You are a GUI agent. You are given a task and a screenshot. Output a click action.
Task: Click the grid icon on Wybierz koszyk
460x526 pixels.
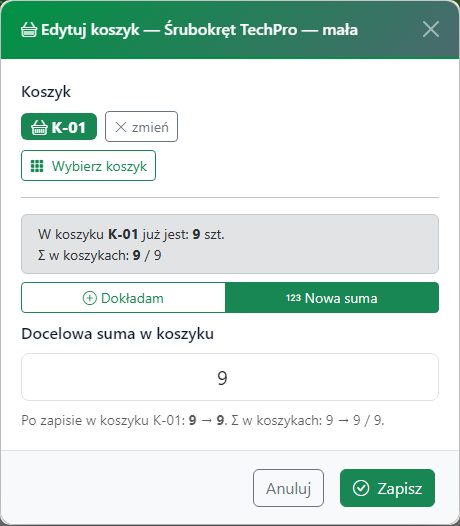(x=37, y=166)
